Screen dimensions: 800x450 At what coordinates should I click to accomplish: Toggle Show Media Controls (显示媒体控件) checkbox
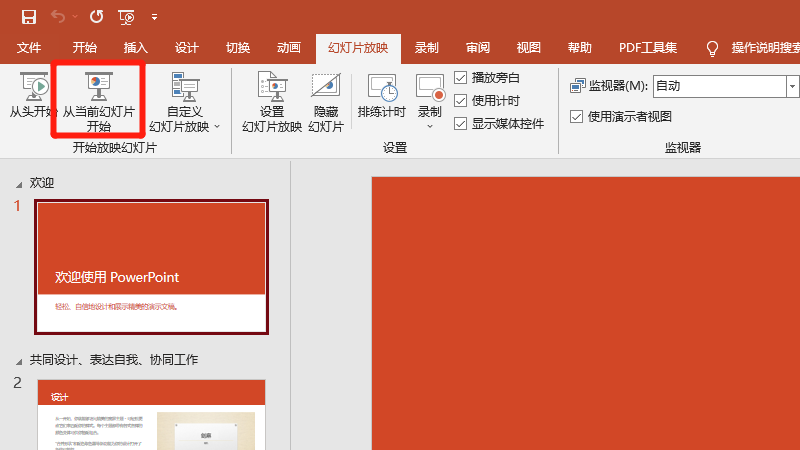[460, 124]
